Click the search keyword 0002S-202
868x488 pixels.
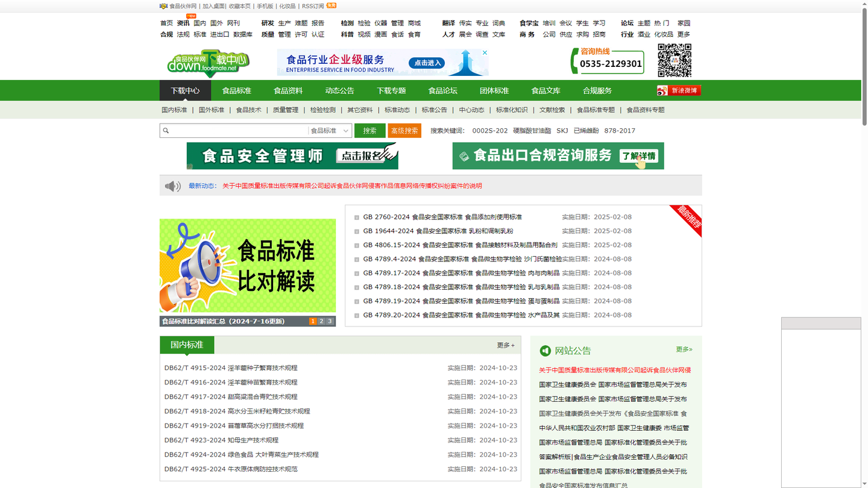point(490,131)
